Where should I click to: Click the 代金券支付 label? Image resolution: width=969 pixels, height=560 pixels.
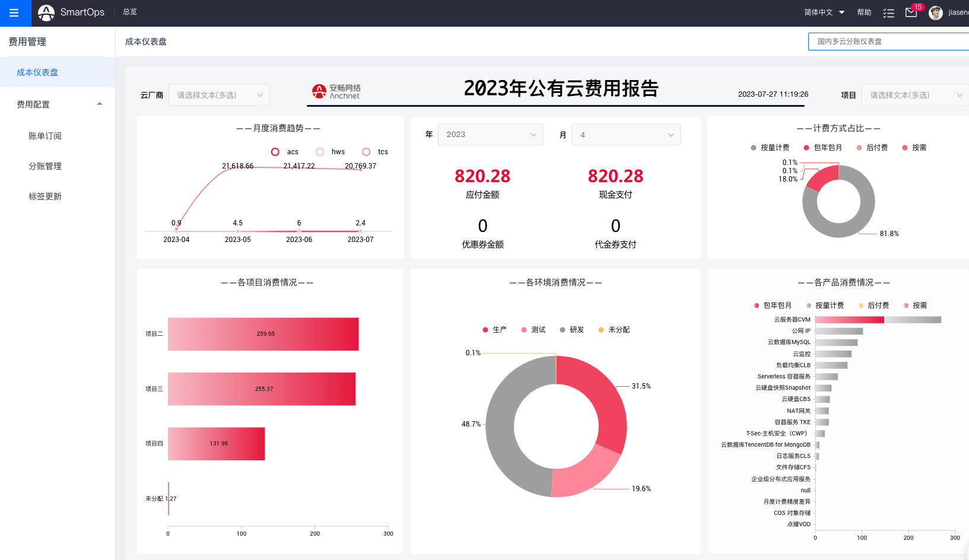coord(615,244)
